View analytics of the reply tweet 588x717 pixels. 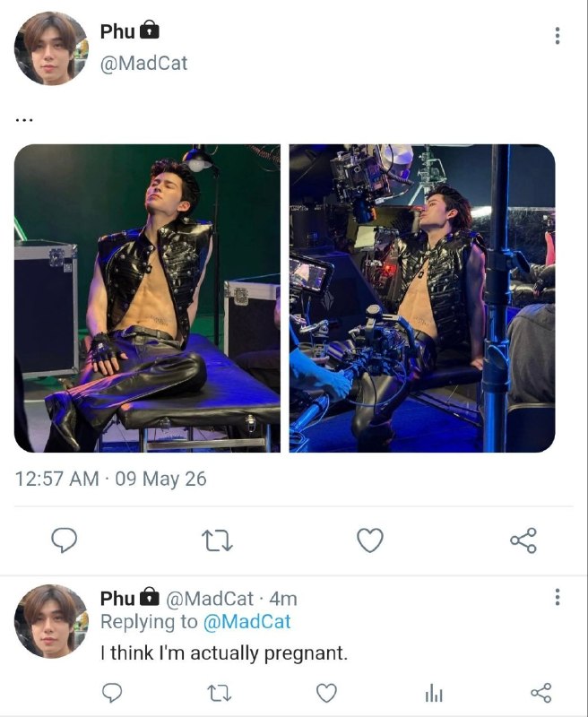pos(434,694)
